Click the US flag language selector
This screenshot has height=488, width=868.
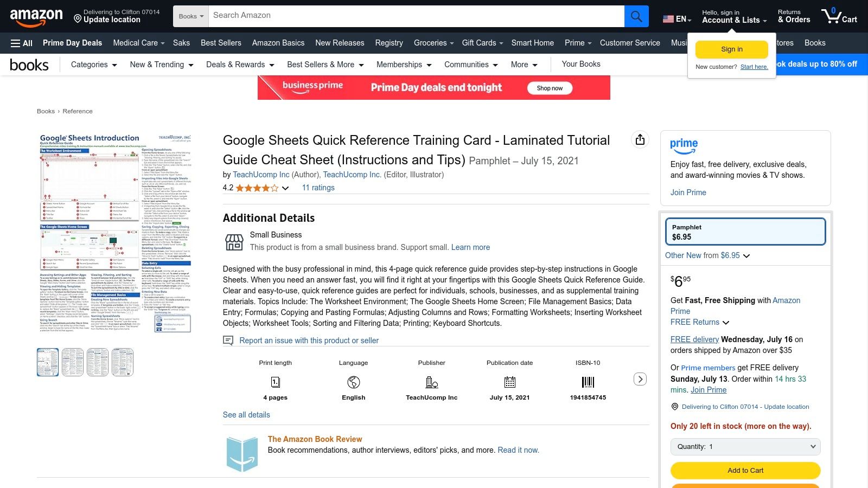click(x=676, y=19)
